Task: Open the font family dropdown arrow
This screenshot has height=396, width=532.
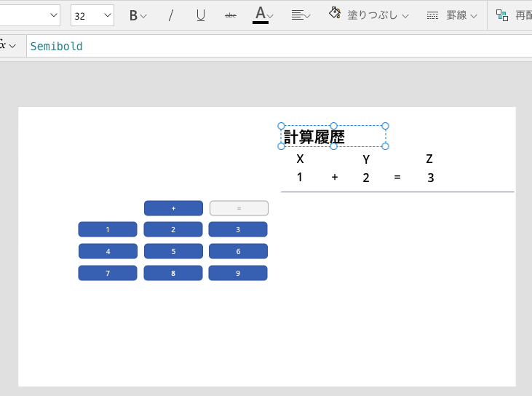Action: [x=54, y=15]
